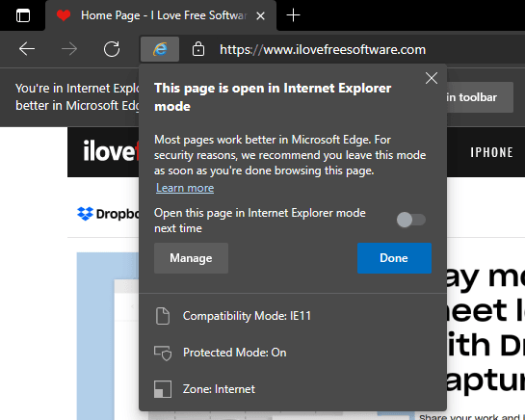Toggle open in Internet Explorer mode next time
This screenshot has height=420, width=525.
pyautogui.click(x=411, y=220)
